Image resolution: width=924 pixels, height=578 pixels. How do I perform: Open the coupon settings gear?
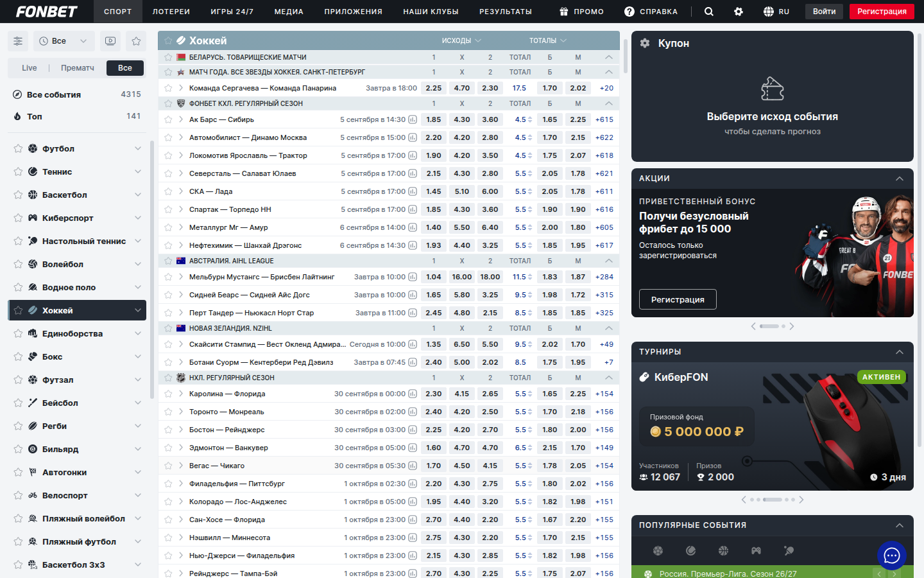pyautogui.click(x=645, y=43)
